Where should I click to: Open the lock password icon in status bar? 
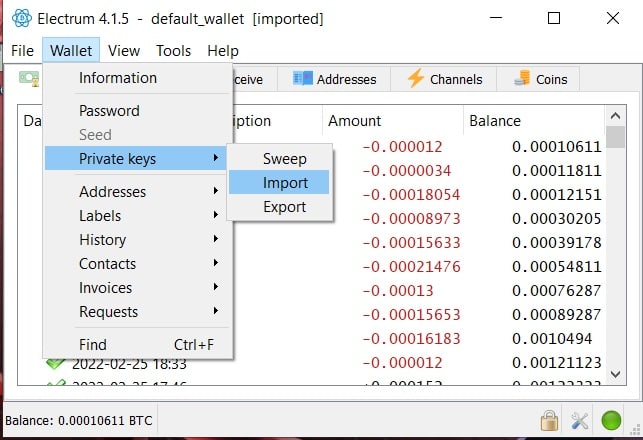coord(549,420)
